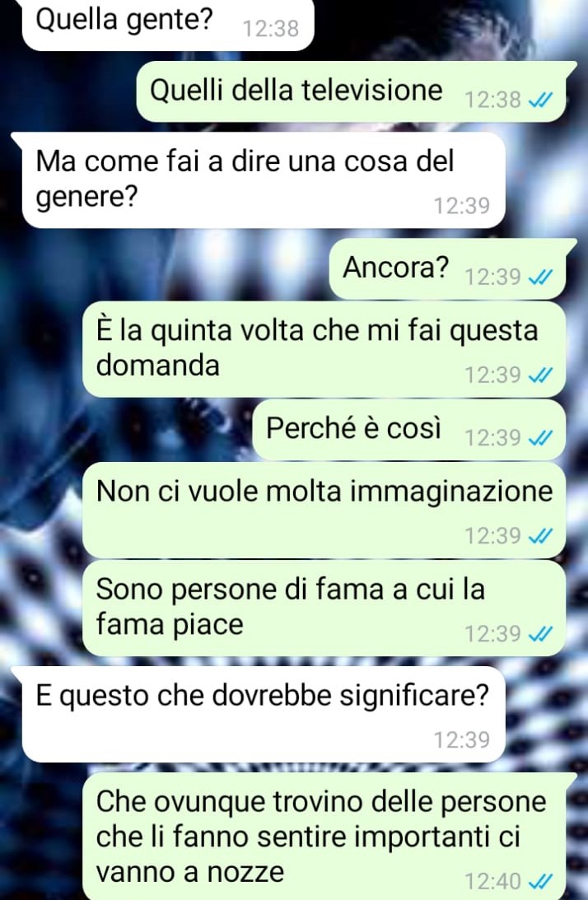The height and width of the screenshot is (900, 588).
Task: Select the 'Perché è così' bubble
Action: tap(408, 429)
